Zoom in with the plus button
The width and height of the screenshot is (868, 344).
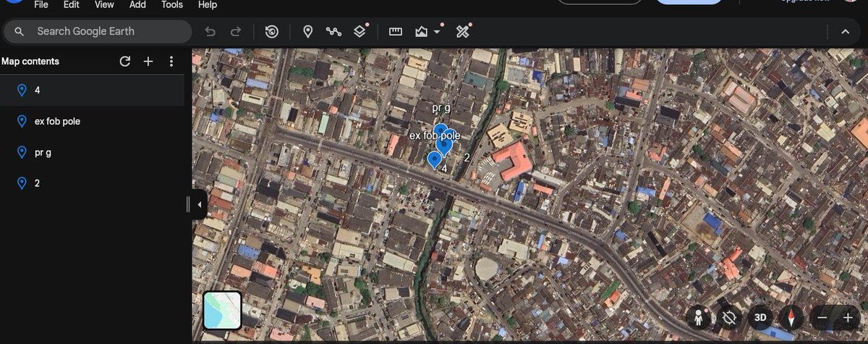tap(848, 317)
